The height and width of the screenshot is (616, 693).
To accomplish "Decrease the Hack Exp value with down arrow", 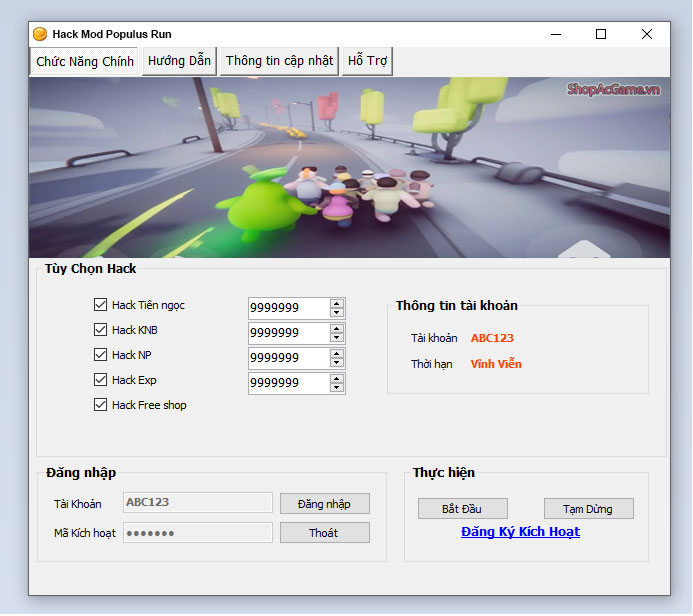I will coord(337,388).
